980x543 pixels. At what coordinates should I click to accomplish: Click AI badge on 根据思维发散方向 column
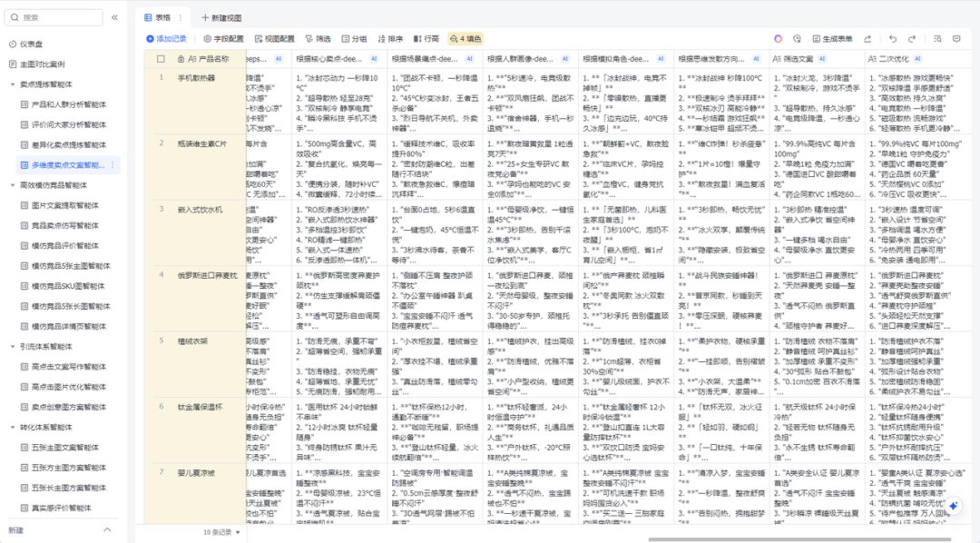pos(756,59)
